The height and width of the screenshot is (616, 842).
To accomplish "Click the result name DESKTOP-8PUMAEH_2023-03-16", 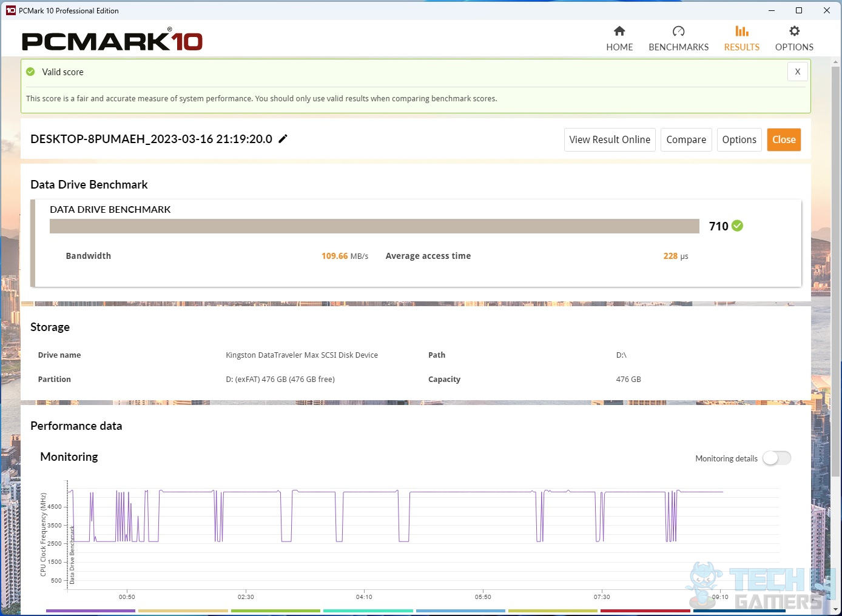I will pos(151,139).
